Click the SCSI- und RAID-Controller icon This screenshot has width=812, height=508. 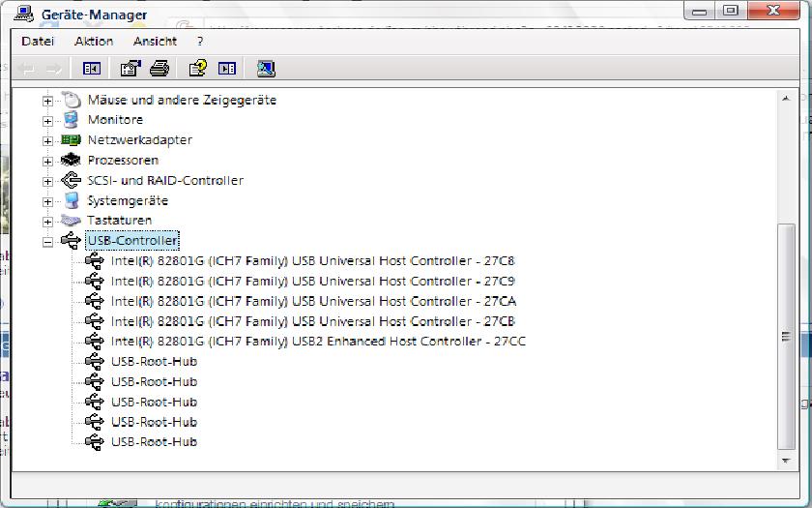[72, 180]
